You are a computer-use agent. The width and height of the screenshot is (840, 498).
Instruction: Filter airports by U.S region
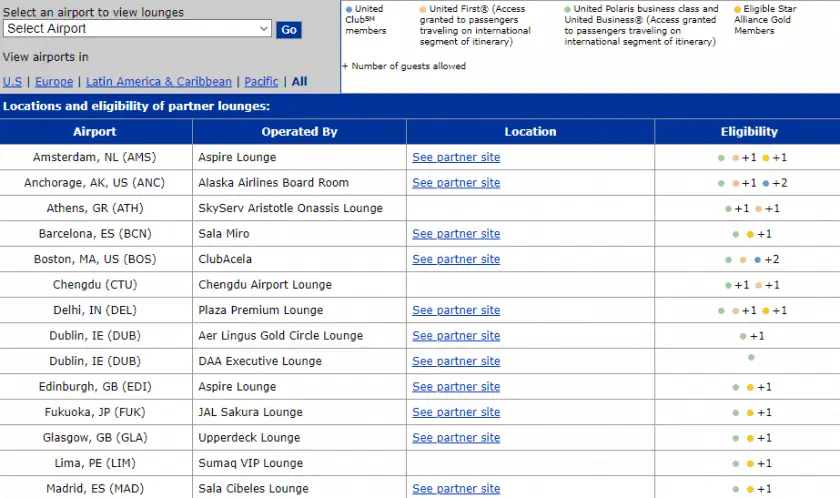[x=12, y=82]
